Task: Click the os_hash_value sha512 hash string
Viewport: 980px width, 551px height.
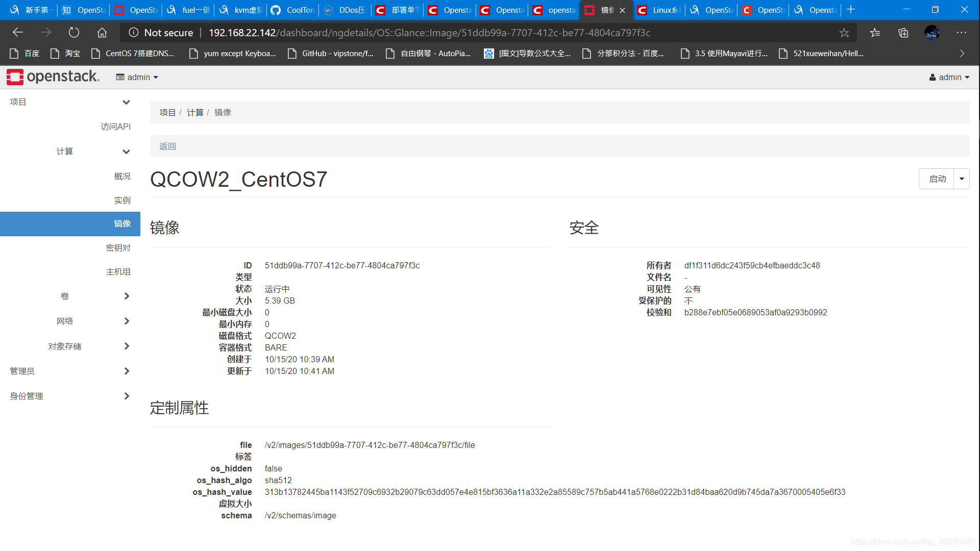Action: pos(555,492)
